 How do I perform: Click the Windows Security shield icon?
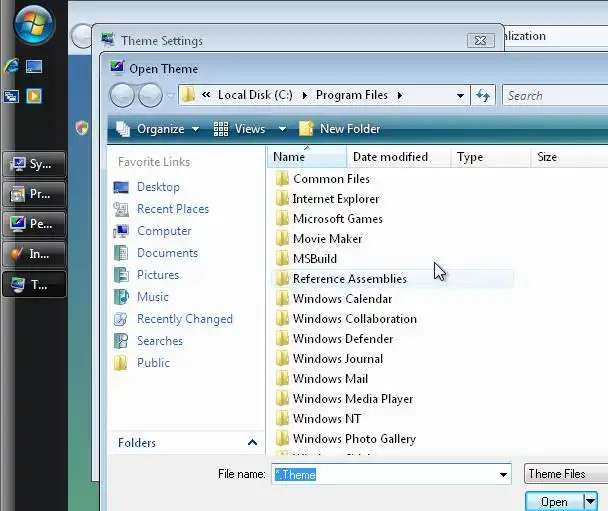pos(82,128)
